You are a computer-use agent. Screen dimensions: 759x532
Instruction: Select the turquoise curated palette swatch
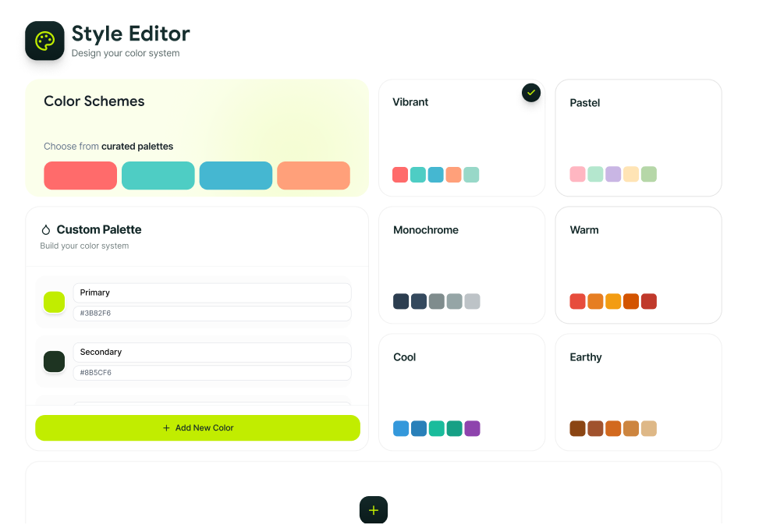coord(158,176)
